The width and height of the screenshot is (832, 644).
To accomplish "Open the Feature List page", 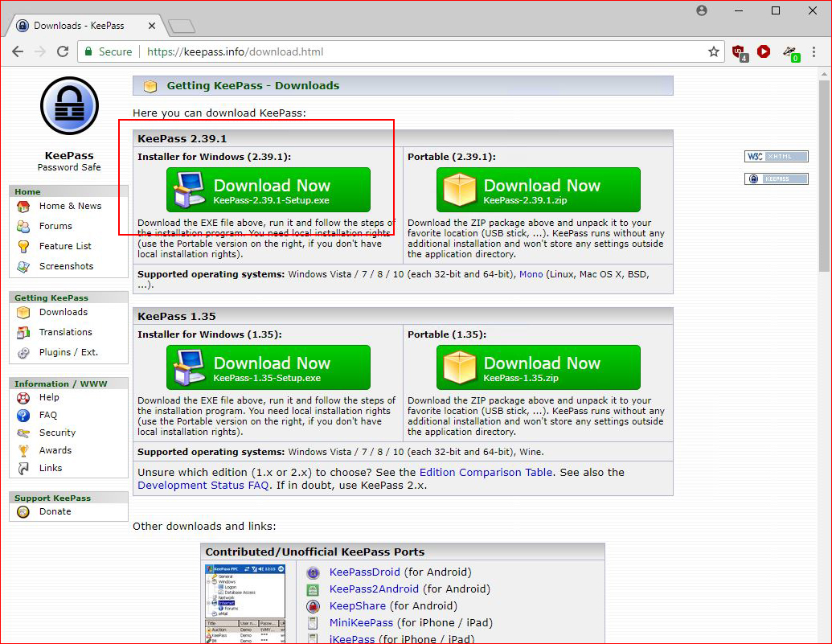I will click(x=65, y=246).
